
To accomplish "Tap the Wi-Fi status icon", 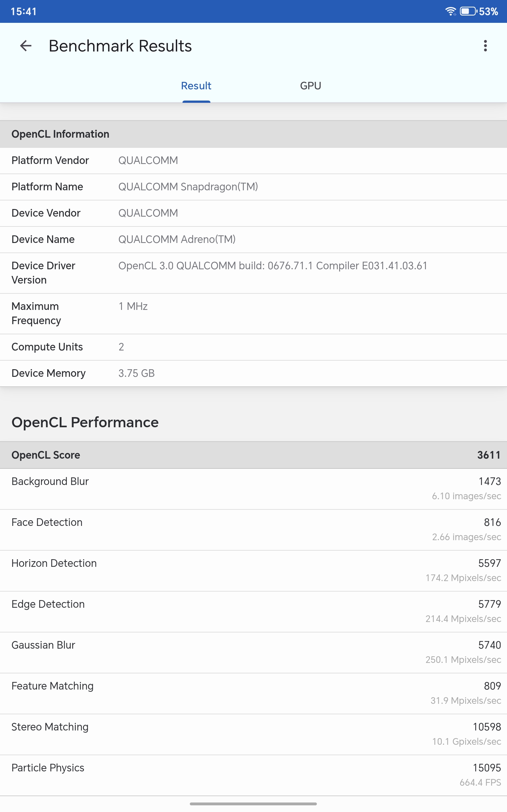I will coord(450,11).
